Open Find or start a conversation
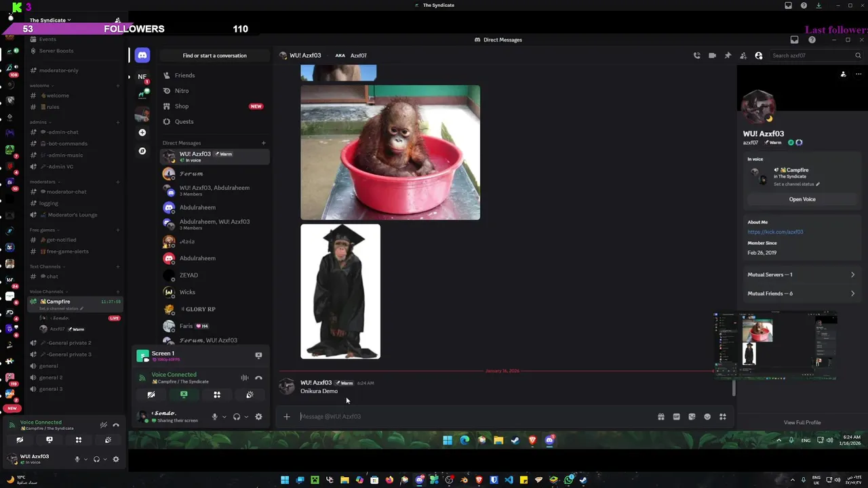Viewport: 868px width, 488px height. (214, 56)
